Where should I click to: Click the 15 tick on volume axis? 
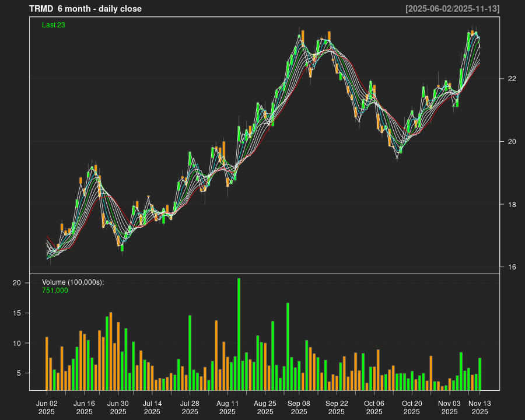(x=17, y=313)
